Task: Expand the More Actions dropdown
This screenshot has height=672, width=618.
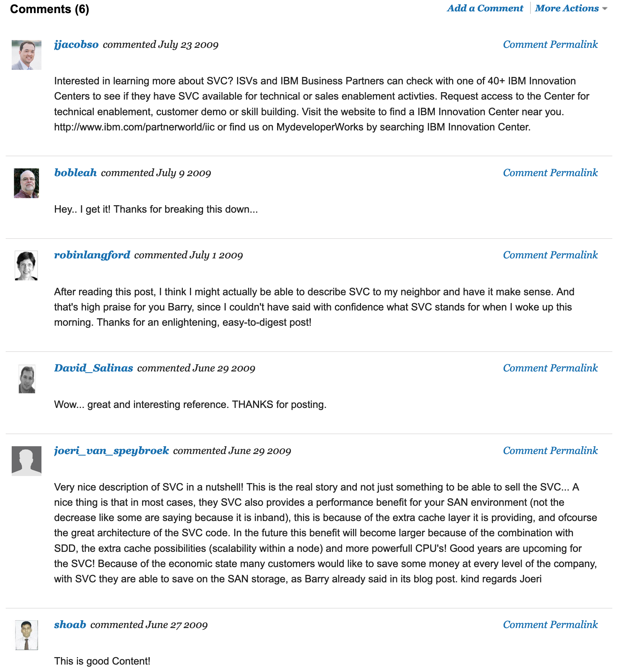Action: (x=571, y=9)
